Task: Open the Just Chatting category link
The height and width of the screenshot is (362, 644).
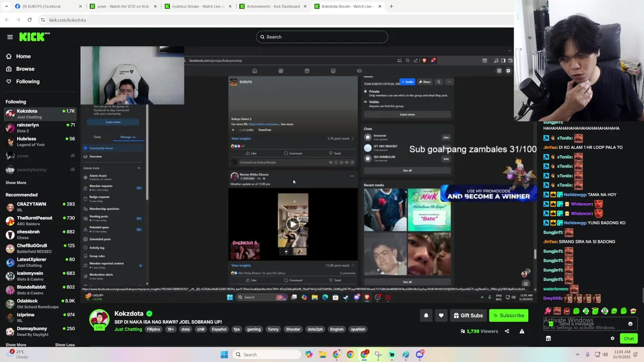Action: [x=128, y=329]
